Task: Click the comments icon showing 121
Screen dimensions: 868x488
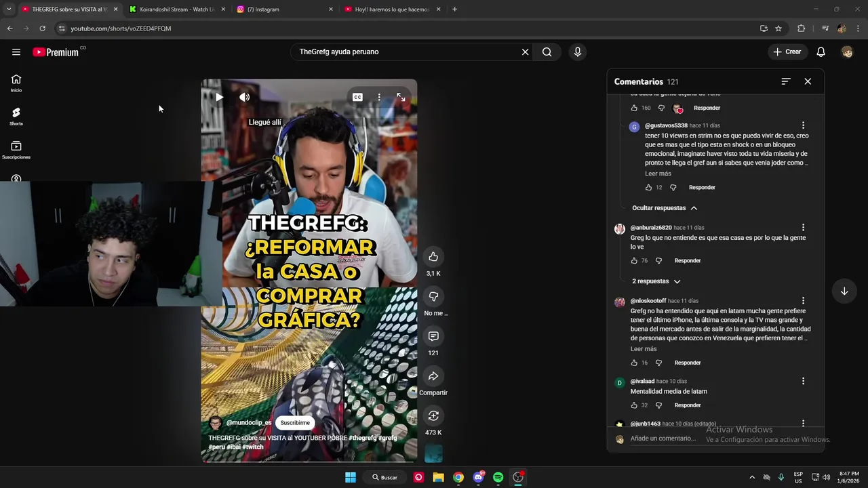Action: 433,336
